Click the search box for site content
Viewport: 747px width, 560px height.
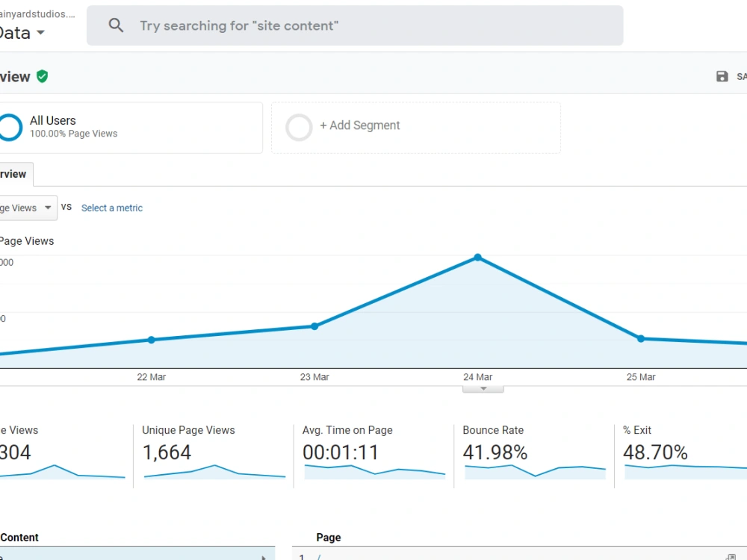tap(354, 25)
